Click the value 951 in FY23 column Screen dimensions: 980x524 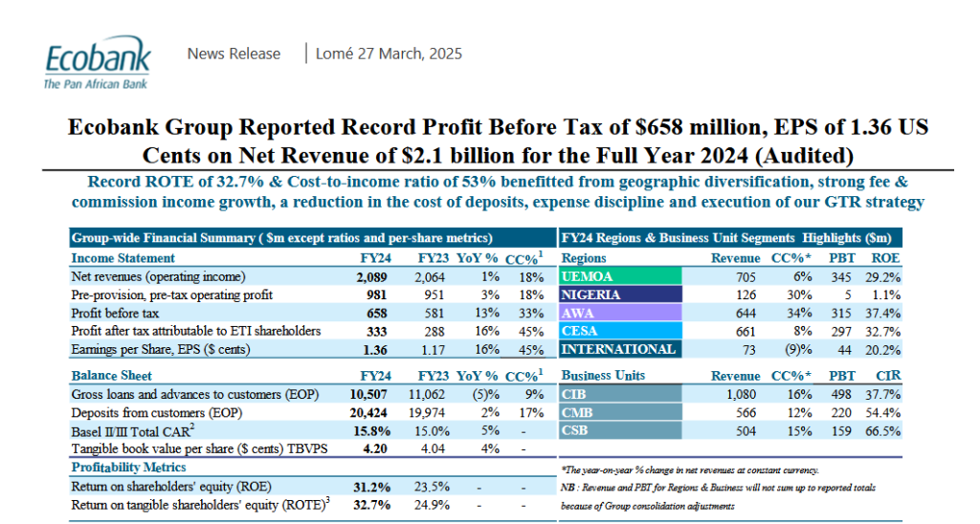pyautogui.click(x=434, y=295)
